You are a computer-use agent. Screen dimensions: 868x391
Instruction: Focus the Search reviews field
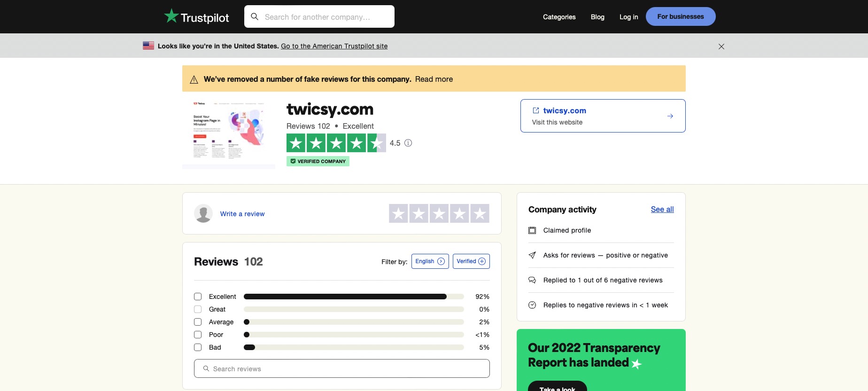[342, 369]
